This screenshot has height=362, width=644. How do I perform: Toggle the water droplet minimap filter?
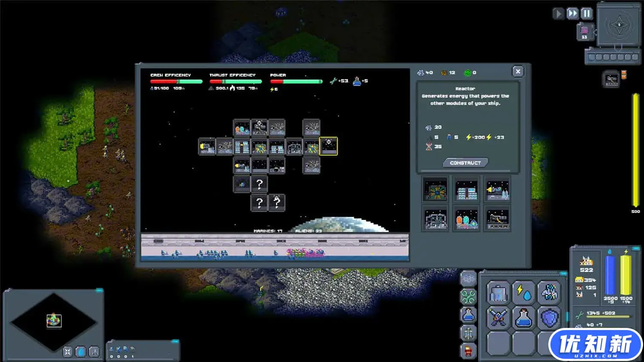81,352
